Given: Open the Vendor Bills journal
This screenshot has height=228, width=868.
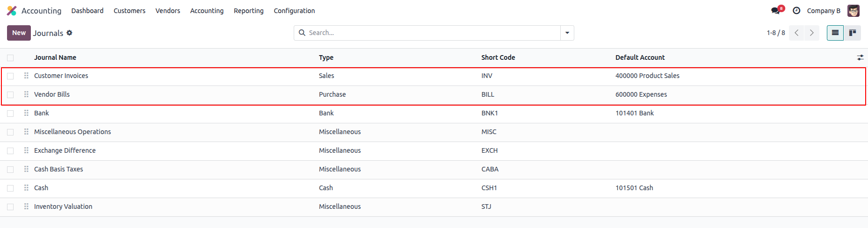Looking at the screenshot, I should pyautogui.click(x=52, y=94).
